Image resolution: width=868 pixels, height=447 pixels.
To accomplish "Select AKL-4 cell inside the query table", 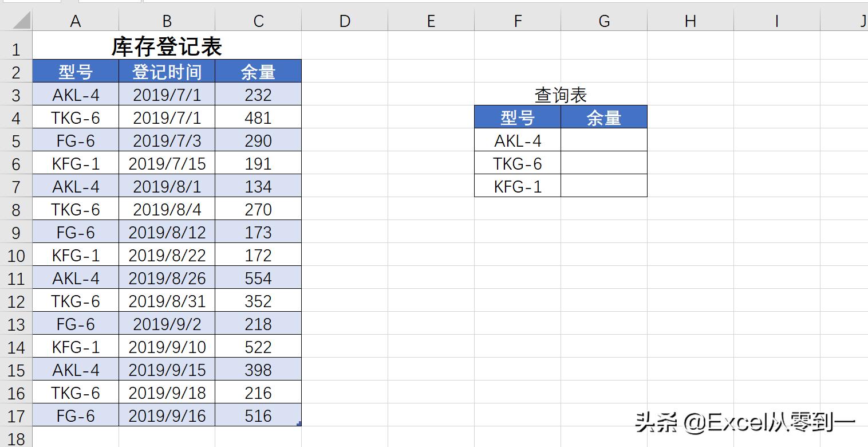I will pos(517,140).
